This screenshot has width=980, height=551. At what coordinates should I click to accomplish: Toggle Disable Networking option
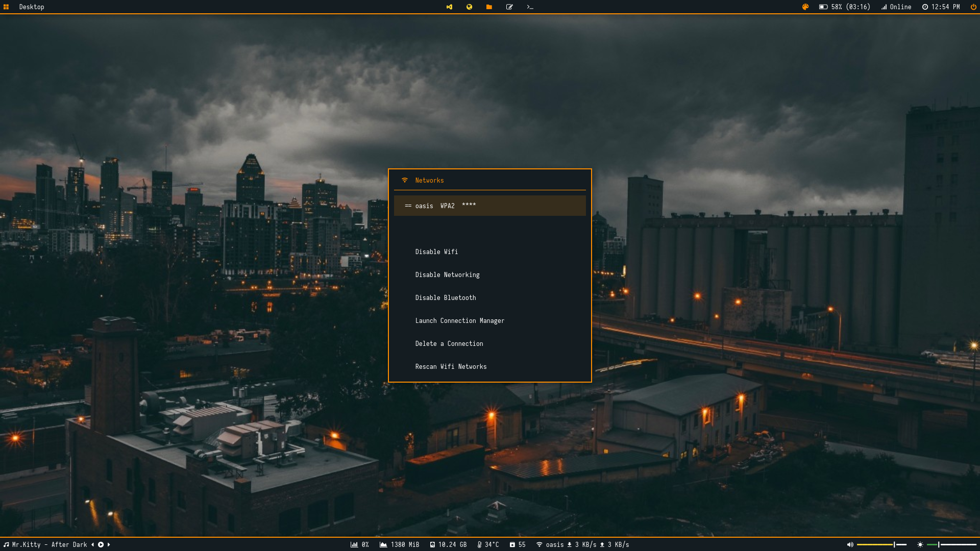coord(447,275)
